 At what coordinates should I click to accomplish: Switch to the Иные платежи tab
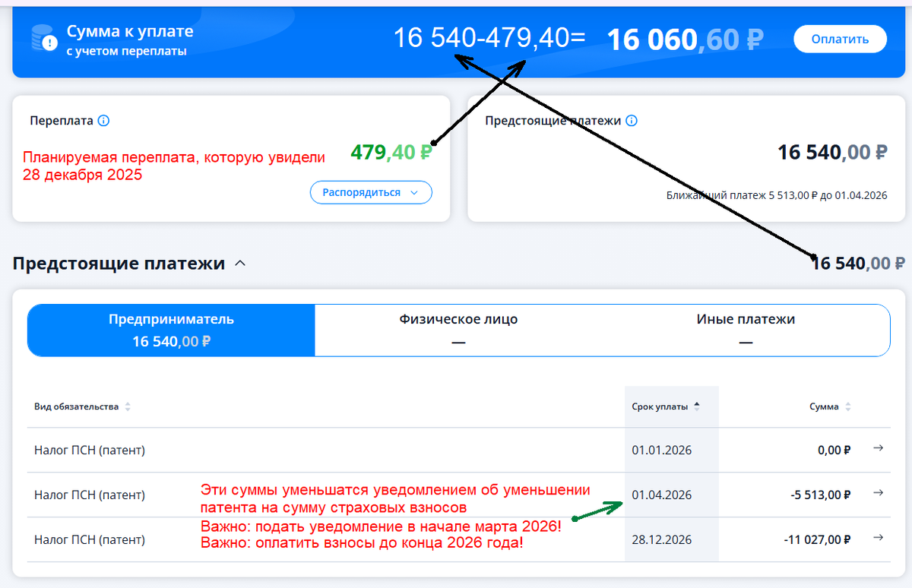point(746,329)
